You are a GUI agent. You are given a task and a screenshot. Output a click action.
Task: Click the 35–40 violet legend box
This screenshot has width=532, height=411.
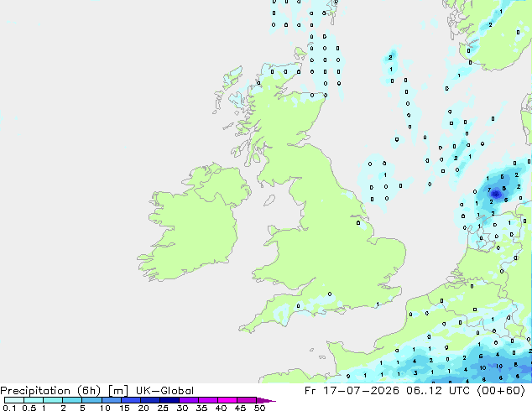[208, 400]
